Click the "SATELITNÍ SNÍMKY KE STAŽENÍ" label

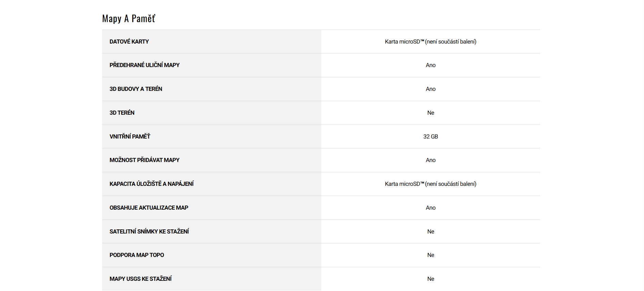(x=149, y=231)
